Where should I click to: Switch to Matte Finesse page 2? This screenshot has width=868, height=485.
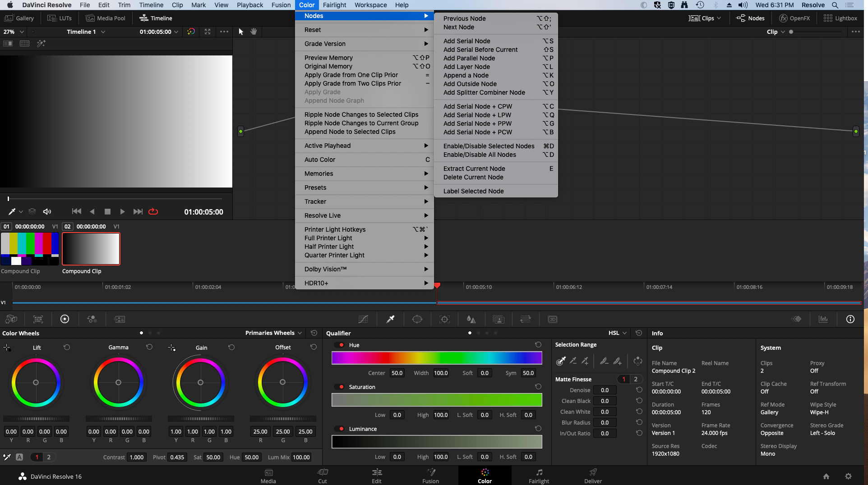[x=636, y=379]
